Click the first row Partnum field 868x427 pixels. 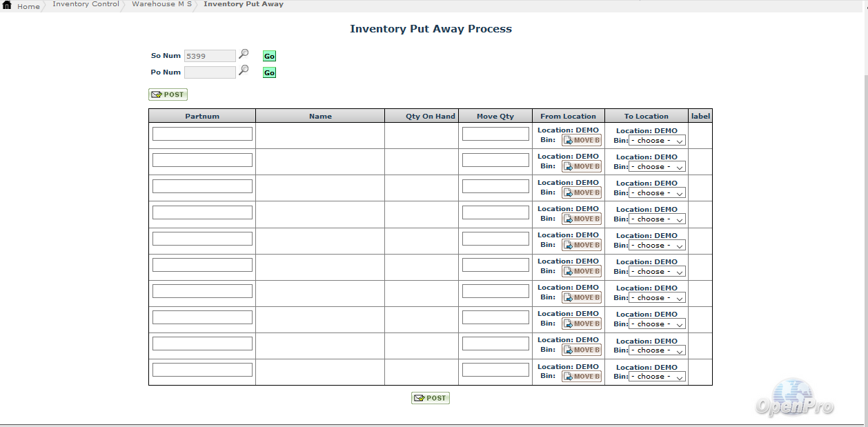[x=202, y=134]
